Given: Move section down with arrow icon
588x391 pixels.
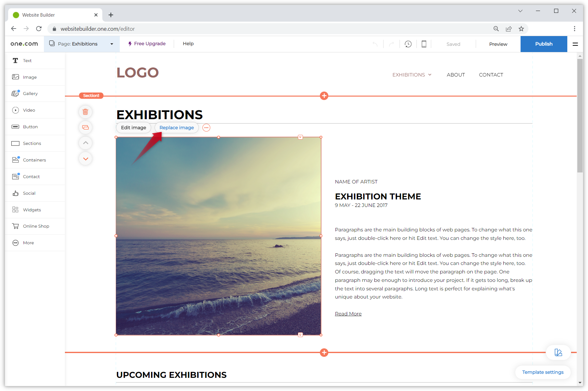Looking at the screenshot, I should click(x=85, y=159).
